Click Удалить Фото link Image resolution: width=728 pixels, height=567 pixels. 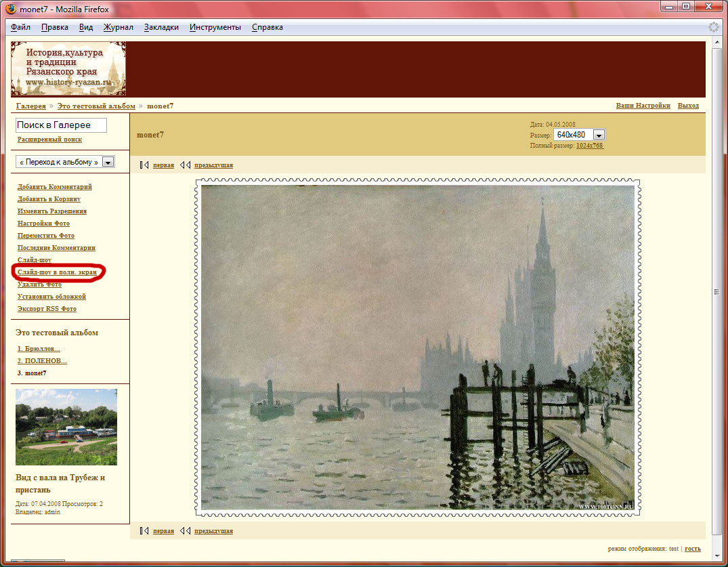click(x=39, y=285)
